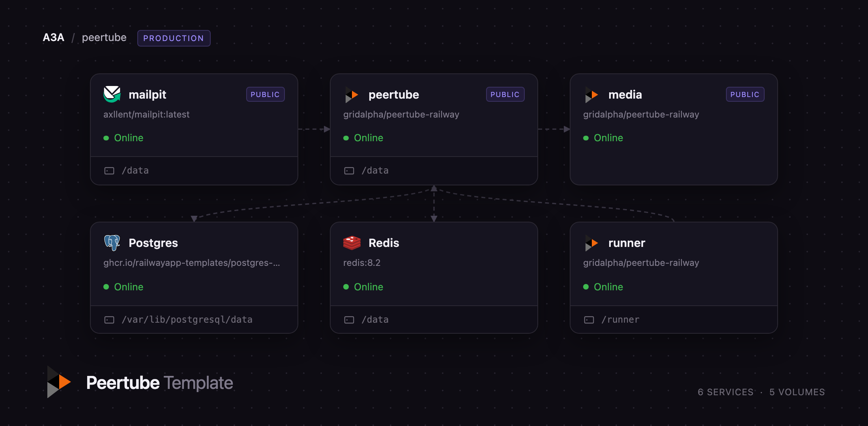
Task: Click the Redis red stack icon
Action: tap(352, 243)
